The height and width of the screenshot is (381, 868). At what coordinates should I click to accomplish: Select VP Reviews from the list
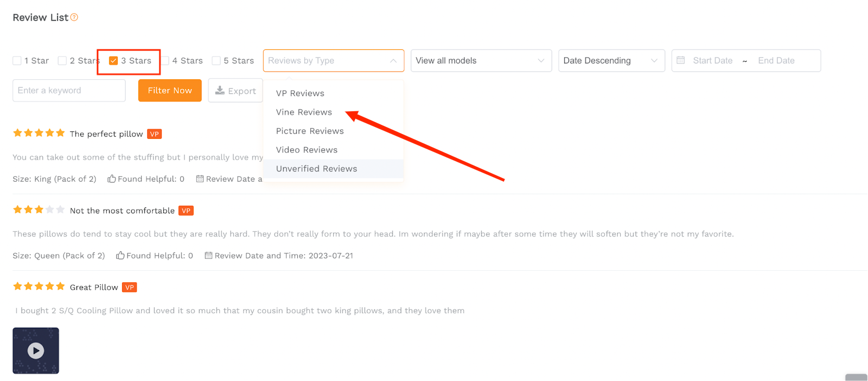click(x=334, y=93)
